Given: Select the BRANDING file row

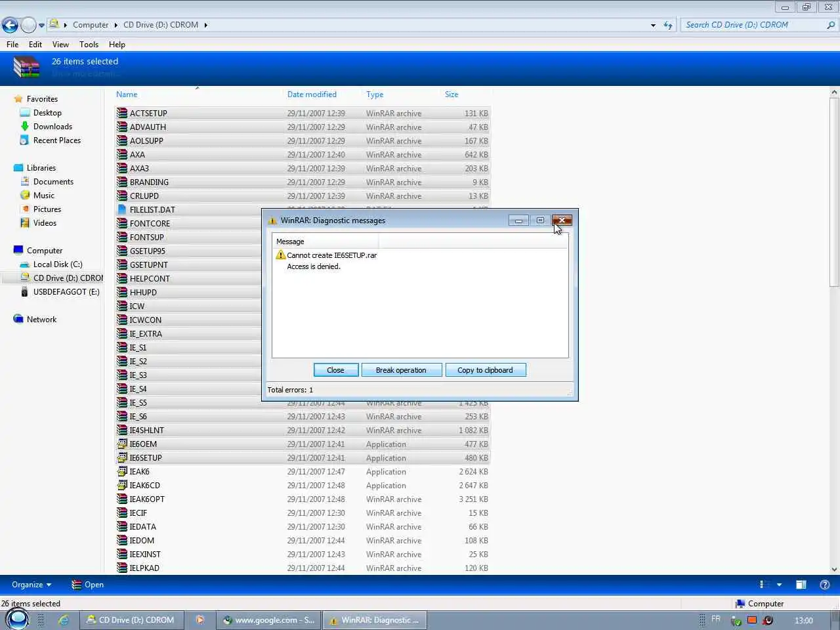Looking at the screenshot, I should pos(303,182).
